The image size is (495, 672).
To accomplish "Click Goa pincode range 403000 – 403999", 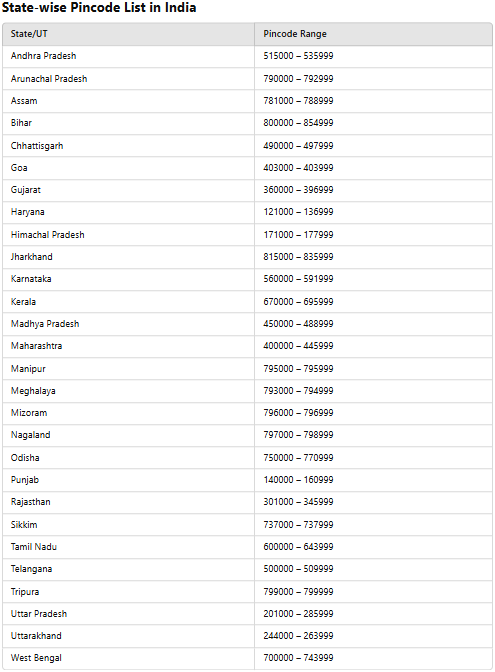I will 298,168.
